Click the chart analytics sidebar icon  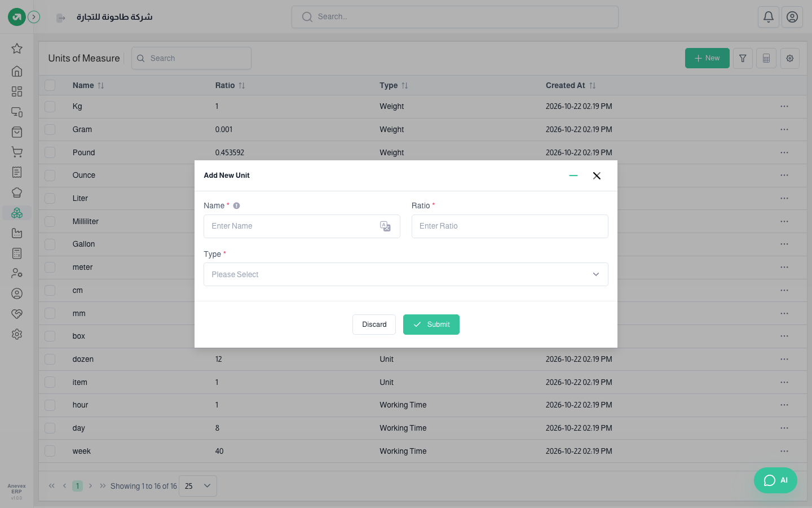point(17,233)
